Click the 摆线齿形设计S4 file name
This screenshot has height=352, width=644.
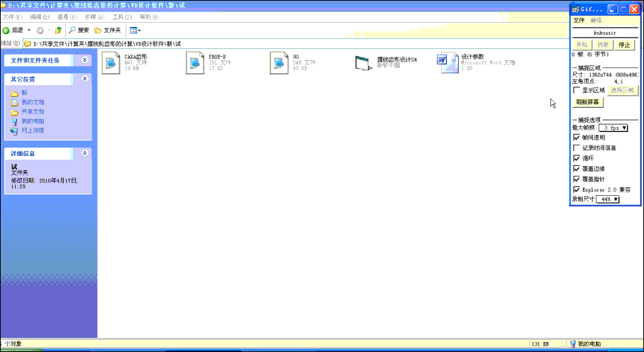coord(397,60)
